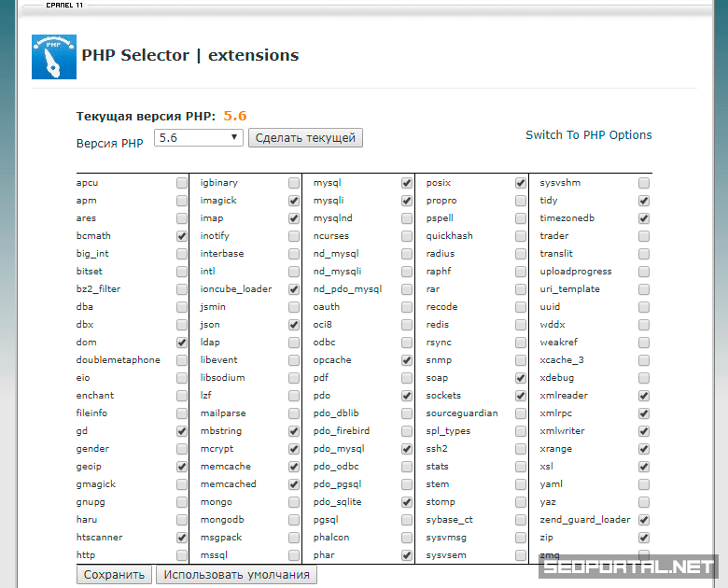The width and height of the screenshot is (728, 588).
Task: Click the PHP Selector logo icon
Action: point(54,56)
